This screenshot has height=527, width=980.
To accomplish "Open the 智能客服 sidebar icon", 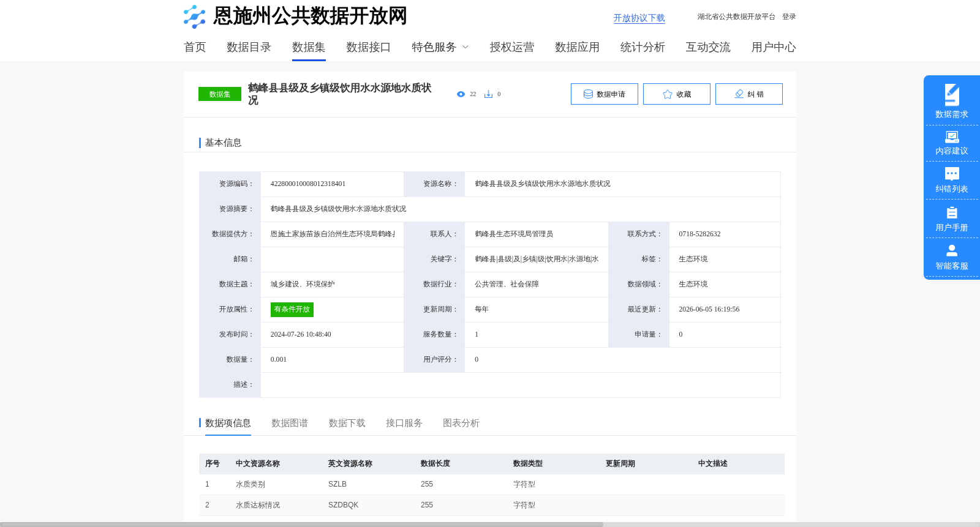I will click(952, 250).
